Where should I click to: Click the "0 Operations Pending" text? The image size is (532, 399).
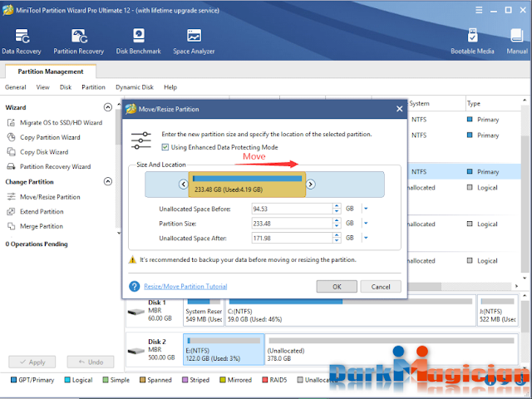[x=37, y=244]
